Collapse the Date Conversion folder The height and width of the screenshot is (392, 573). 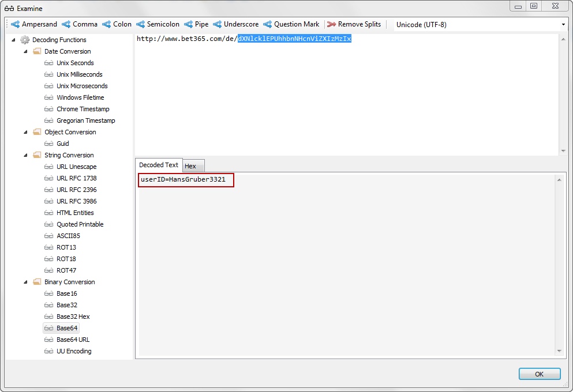pyautogui.click(x=25, y=51)
